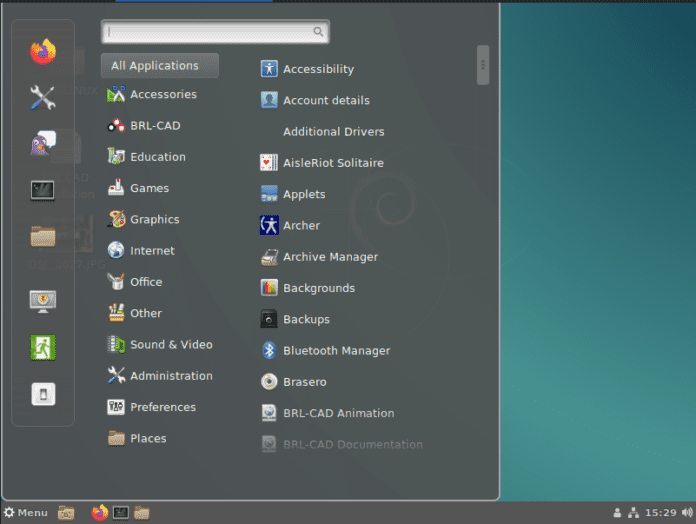Screen dimensions: 696x524
Task: Click the green Logout icon
Action: pos(43,347)
